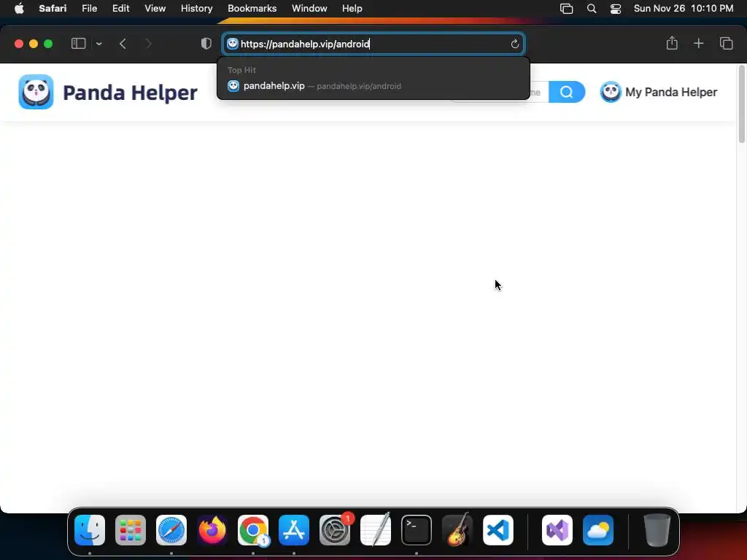747x560 pixels.
Task: Click the panda favicon in address bar
Action: (232, 44)
